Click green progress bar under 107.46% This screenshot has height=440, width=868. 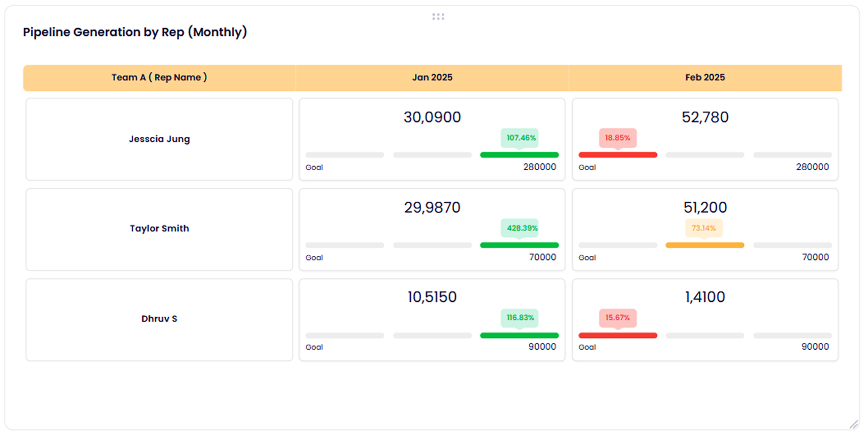point(519,155)
